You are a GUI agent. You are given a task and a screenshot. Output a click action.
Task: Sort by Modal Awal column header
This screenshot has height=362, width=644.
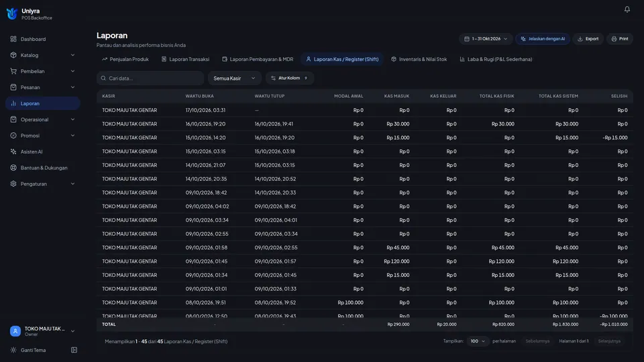click(x=348, y=96)
